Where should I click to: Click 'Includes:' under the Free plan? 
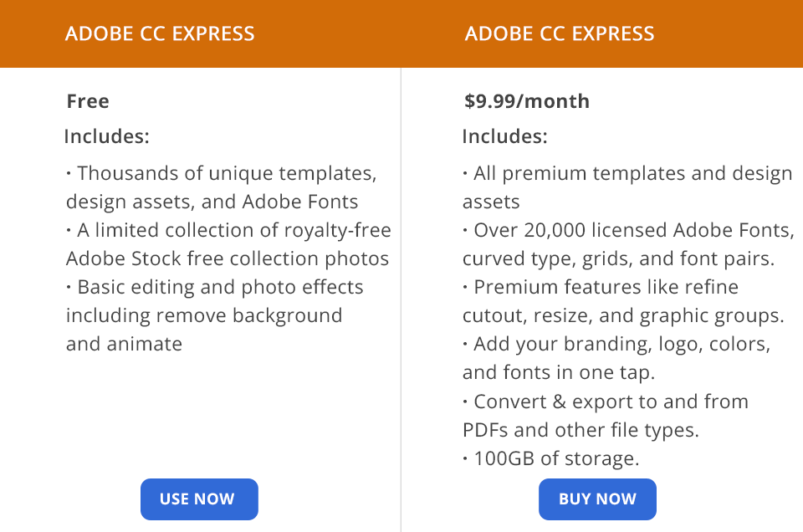tap(107, 136)
